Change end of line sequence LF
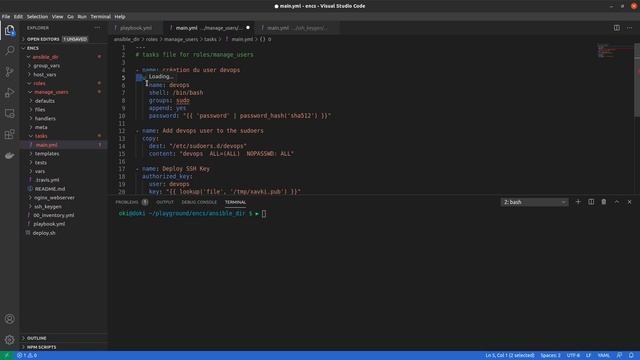This screenshot has width=640, height=360. pos(588,356)
